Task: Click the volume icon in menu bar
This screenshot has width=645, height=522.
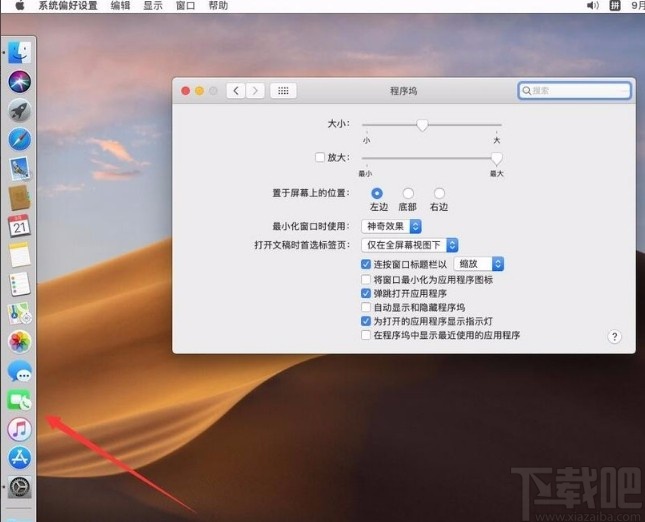Action: tap(592, 6)
